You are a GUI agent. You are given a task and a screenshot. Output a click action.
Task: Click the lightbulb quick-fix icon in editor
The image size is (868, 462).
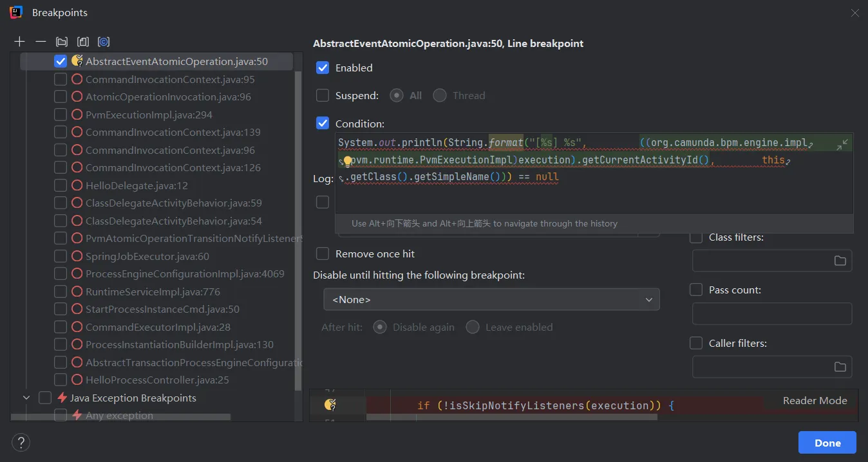tap(347, 161)
